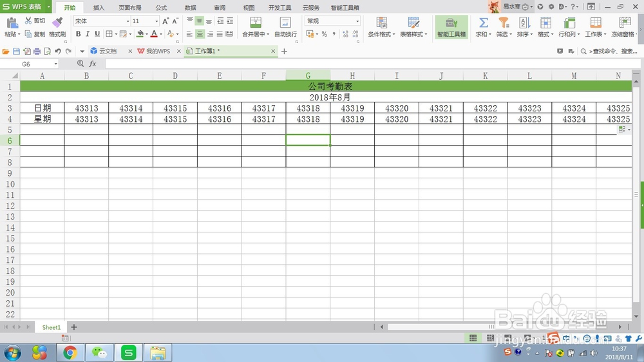
Task: Click the fill color paint bucket swatch
Action: pyautogui.click(x=140, y=34)
